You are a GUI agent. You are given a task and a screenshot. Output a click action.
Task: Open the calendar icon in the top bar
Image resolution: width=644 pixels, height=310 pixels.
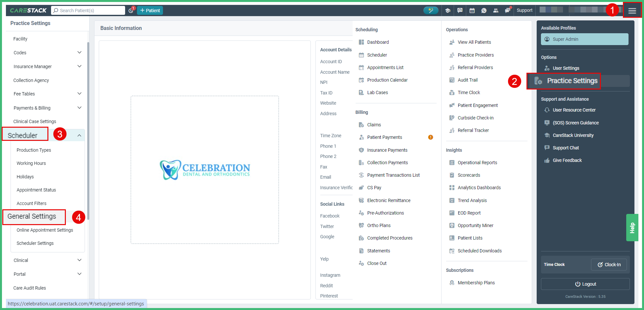[x=472, y=10]
